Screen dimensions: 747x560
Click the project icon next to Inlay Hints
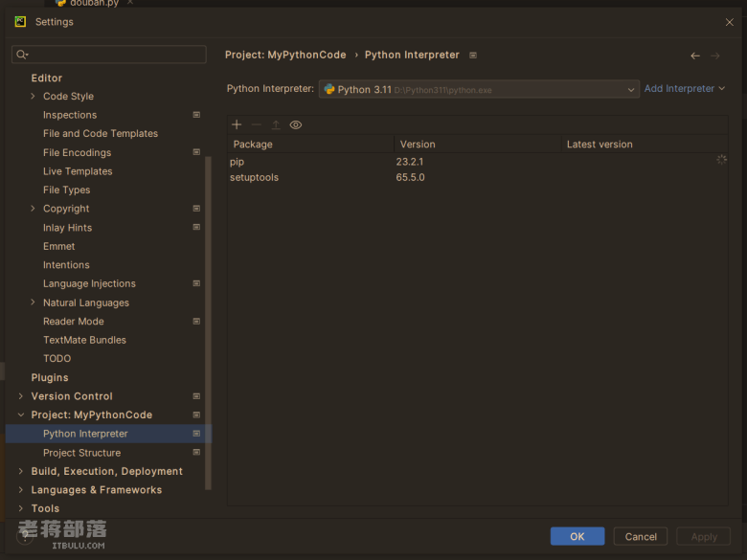(196, 227)
